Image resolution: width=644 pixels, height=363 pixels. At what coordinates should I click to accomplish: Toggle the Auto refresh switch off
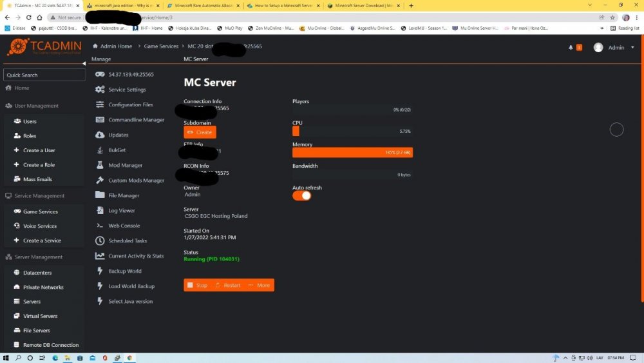pos(301,195)
